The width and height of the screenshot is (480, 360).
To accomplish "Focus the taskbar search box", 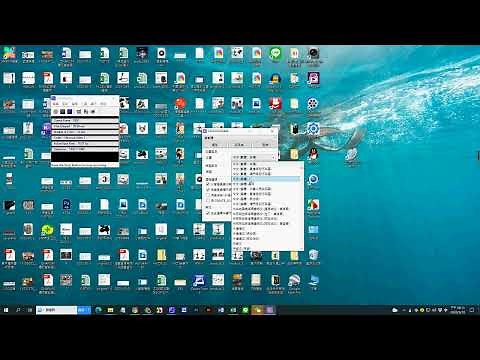I will click(x=57, y=310).
